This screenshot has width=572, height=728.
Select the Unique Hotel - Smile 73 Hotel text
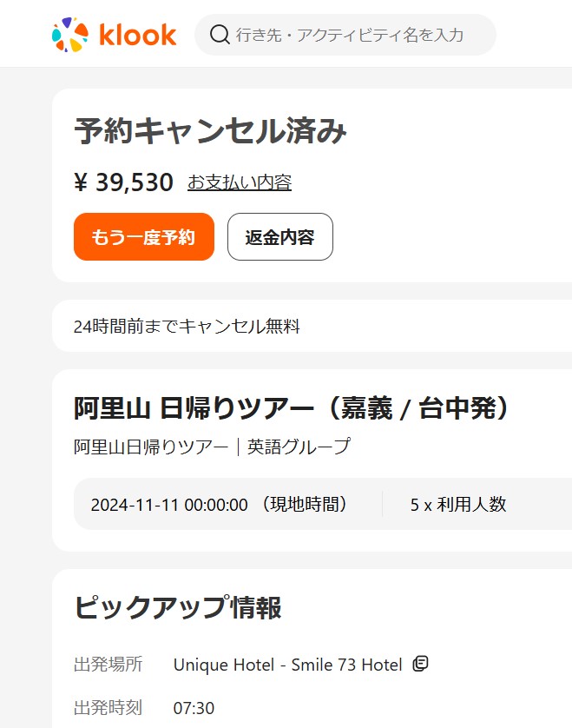click(287, 665)
